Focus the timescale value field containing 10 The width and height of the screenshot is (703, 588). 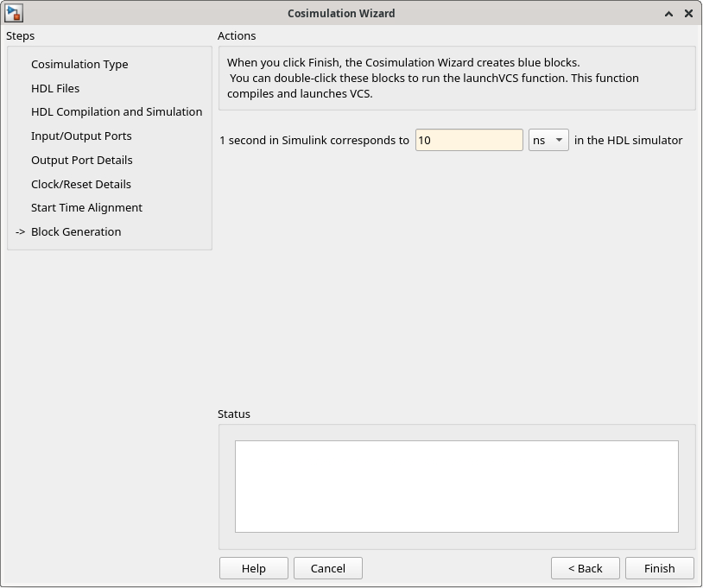[468, 140]
